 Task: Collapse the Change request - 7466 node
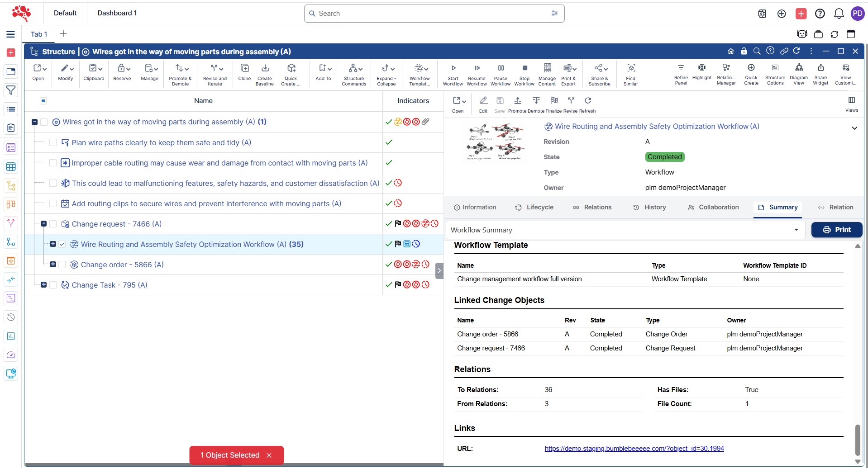(43, 224)
